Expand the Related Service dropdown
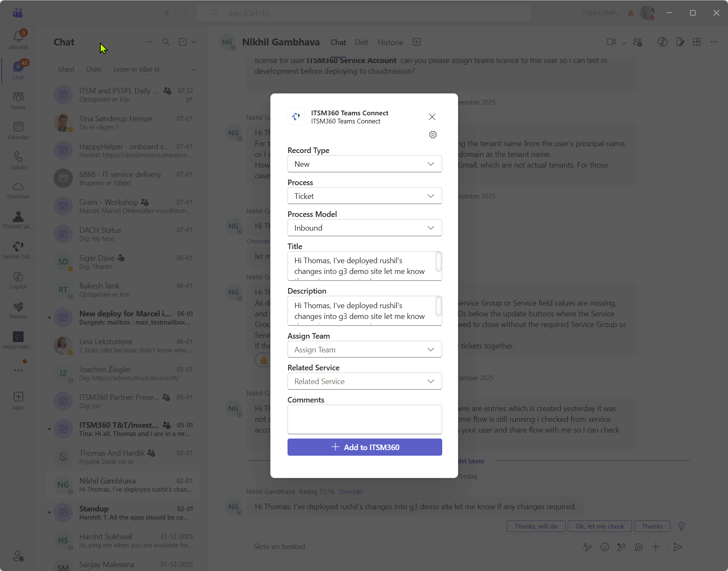 coord(364,381)
